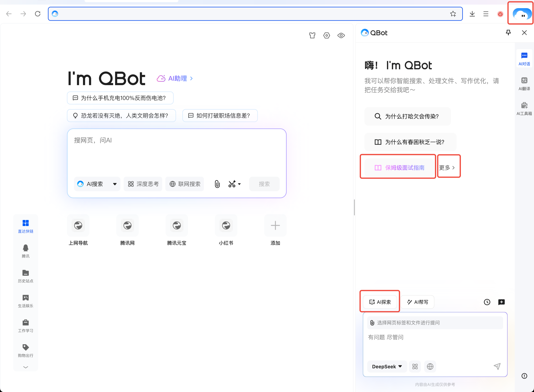Select the AI探索 tab in QBot panel
The height and width of the screenshot is (392, 534).
pyautogui.click(x=380, y=302)
